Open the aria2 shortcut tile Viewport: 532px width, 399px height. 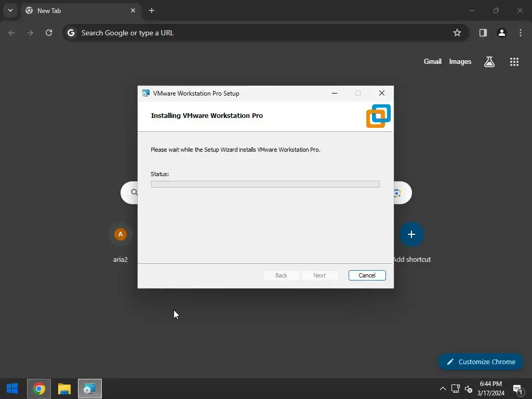(121, 242)
